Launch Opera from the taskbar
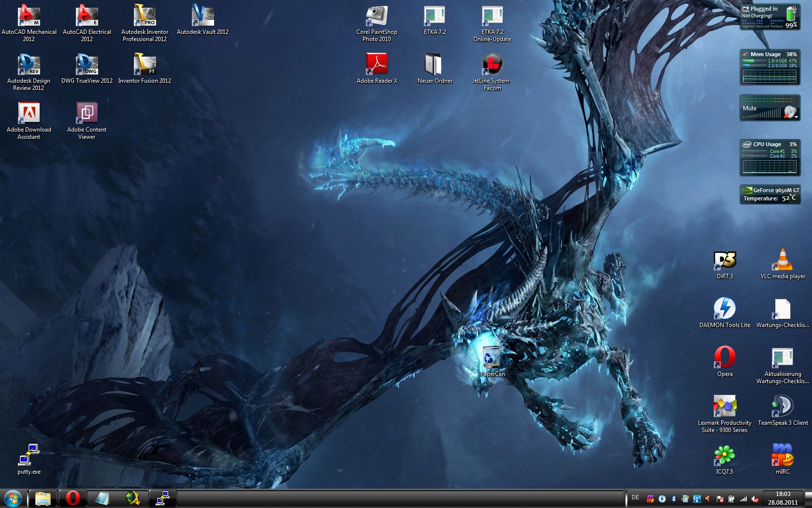The height and width of the screenshot is (508, 812). coord(73,498)
